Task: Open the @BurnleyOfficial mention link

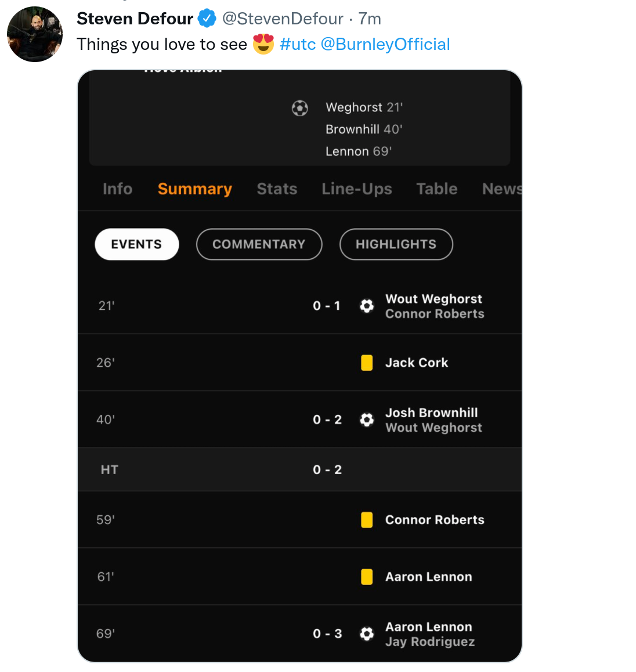Action: [x=385, y=44]
